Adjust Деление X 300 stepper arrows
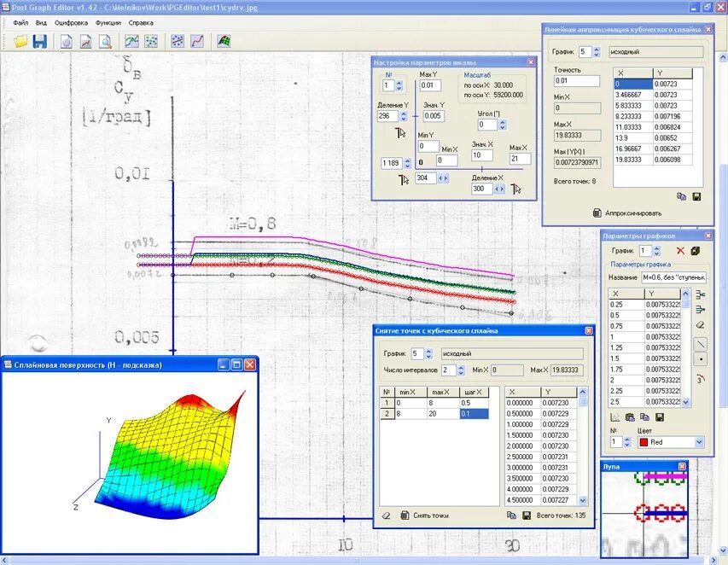 pos(499,189)
